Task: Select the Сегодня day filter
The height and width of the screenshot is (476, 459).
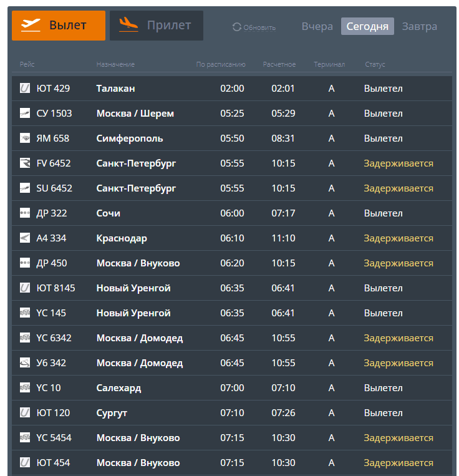Action: (x=367, y=26)
